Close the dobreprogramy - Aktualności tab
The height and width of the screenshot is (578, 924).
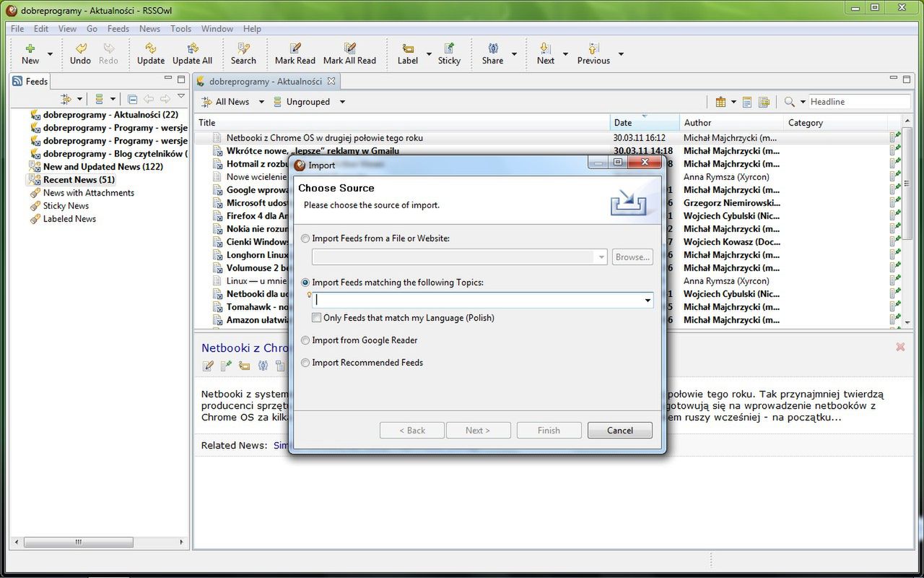(331, 81)
